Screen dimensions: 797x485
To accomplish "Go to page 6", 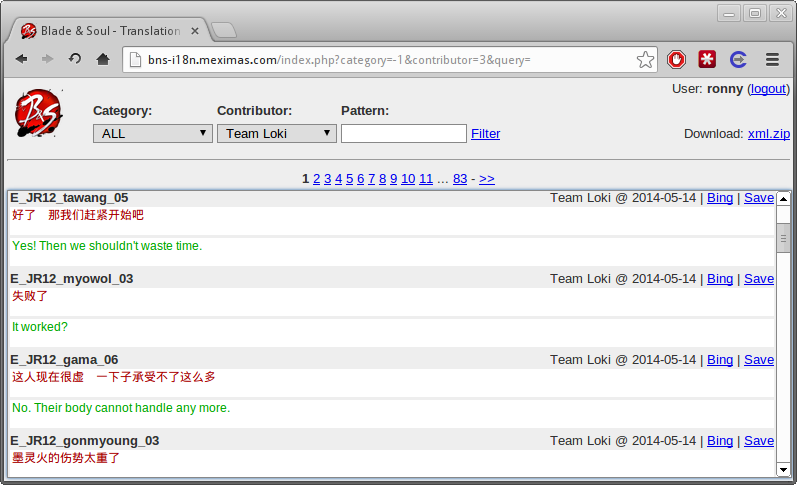I will (360, 179).
